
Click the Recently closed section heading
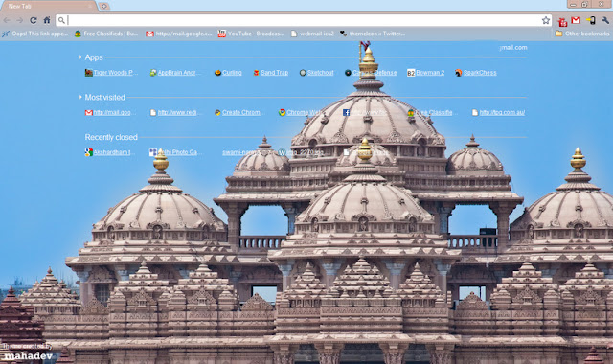[x=111, y=137]
